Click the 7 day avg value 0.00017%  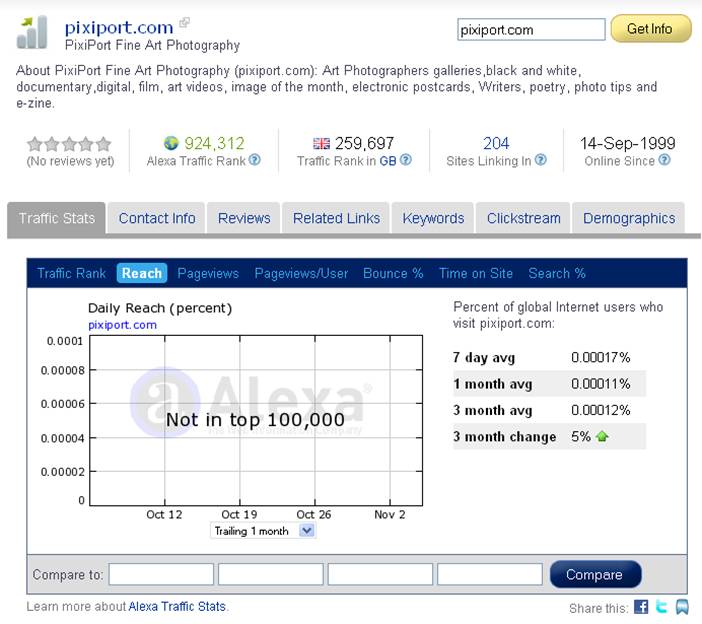point(600,357)
